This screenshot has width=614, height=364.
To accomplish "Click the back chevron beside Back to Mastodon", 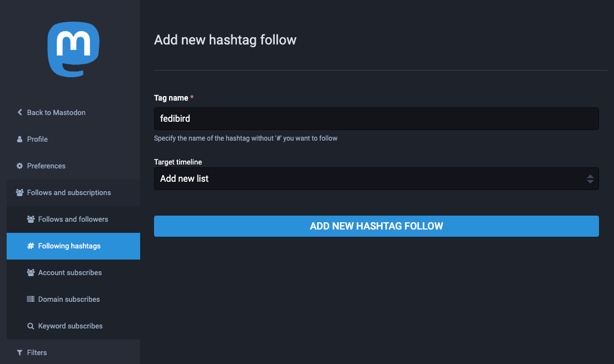I will click(x=19, y=112).
